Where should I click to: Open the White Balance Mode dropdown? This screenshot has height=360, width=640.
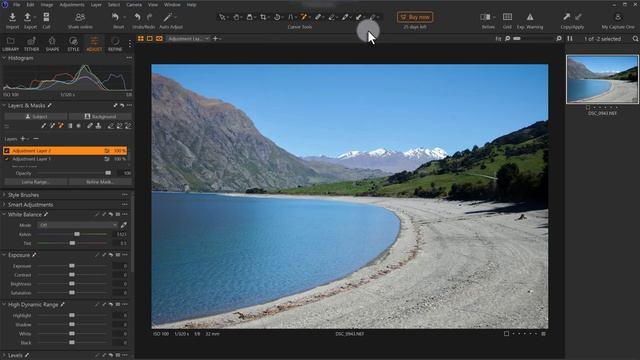(78, 225)
